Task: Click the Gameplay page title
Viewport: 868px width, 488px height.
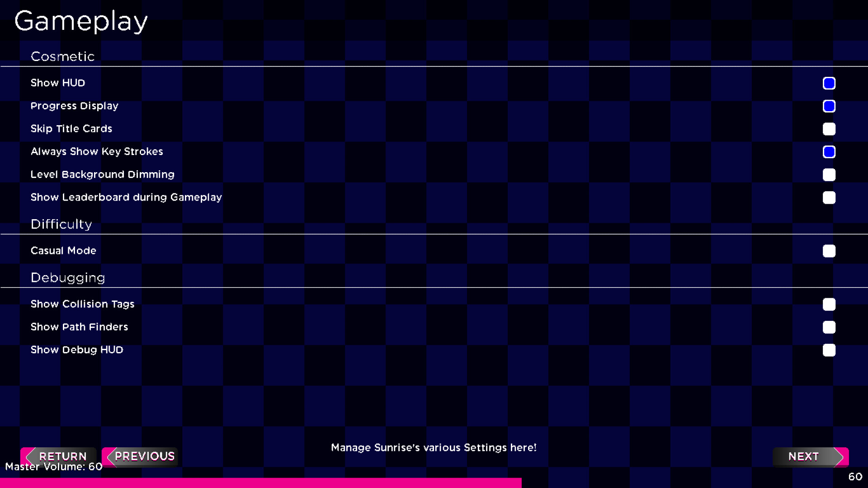Action: [x=81, y=21]
